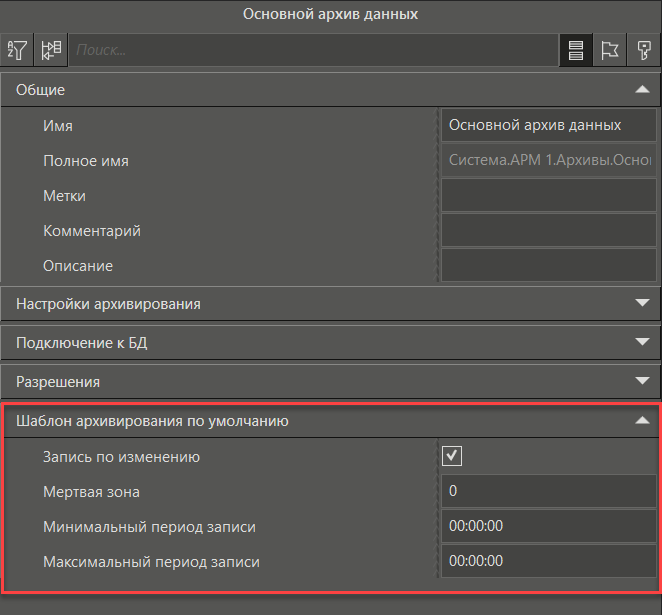This screenshot has height=615, width=662.
Task: Collapse the Общие section
Action: pyautogui.click(x=642, y=90)
